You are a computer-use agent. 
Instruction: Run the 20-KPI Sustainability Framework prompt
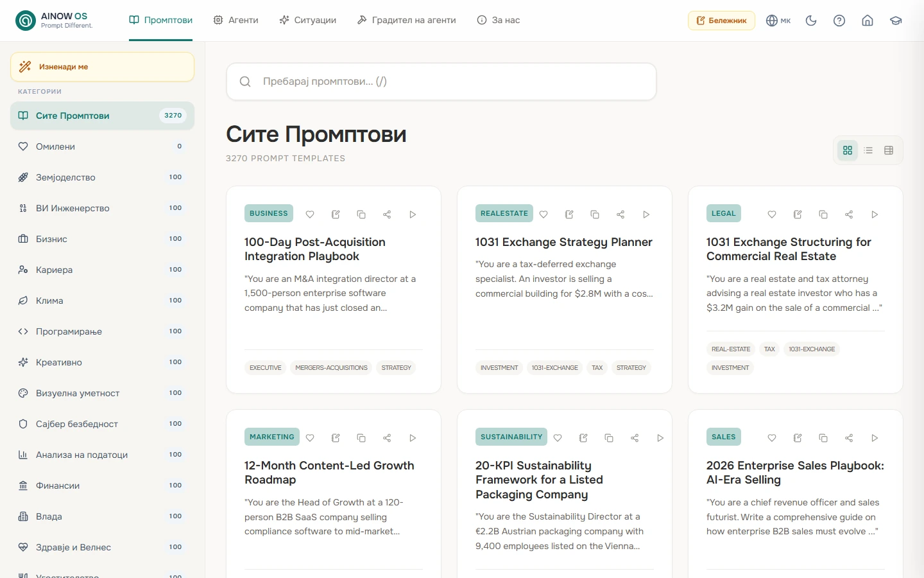660,438
